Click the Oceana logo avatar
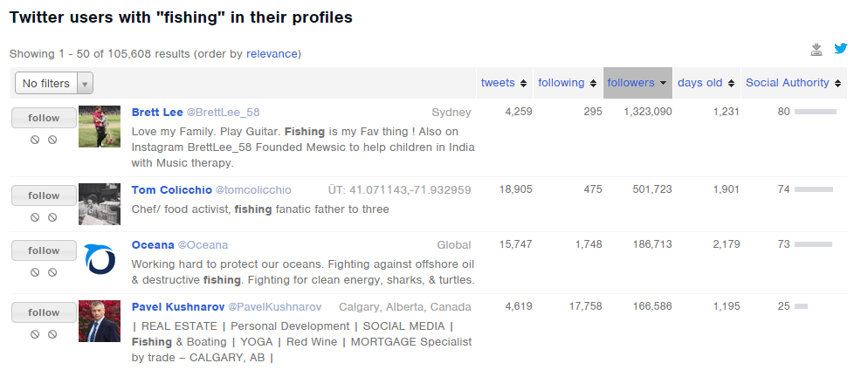The image size is (868, 370). pos(100,259)
